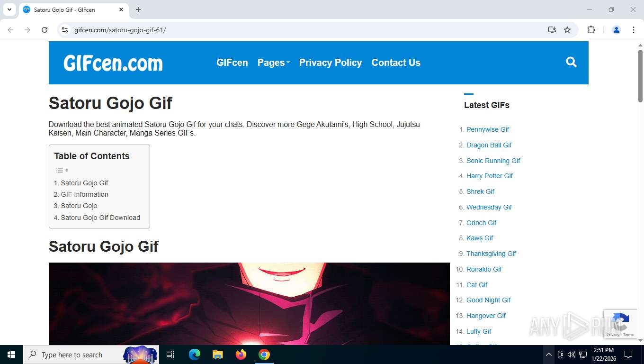Open the Harry Potter Gif link

(x=490, y=176)
